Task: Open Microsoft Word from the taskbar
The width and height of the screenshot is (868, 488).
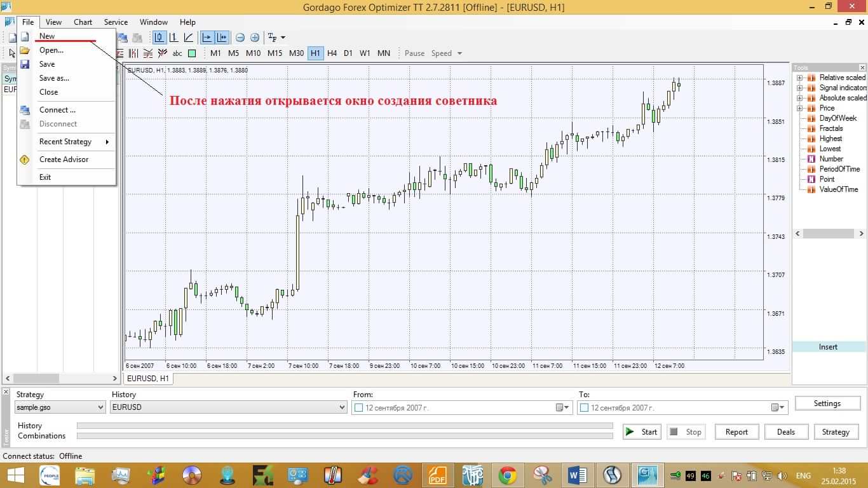Action: pos(578,475)
